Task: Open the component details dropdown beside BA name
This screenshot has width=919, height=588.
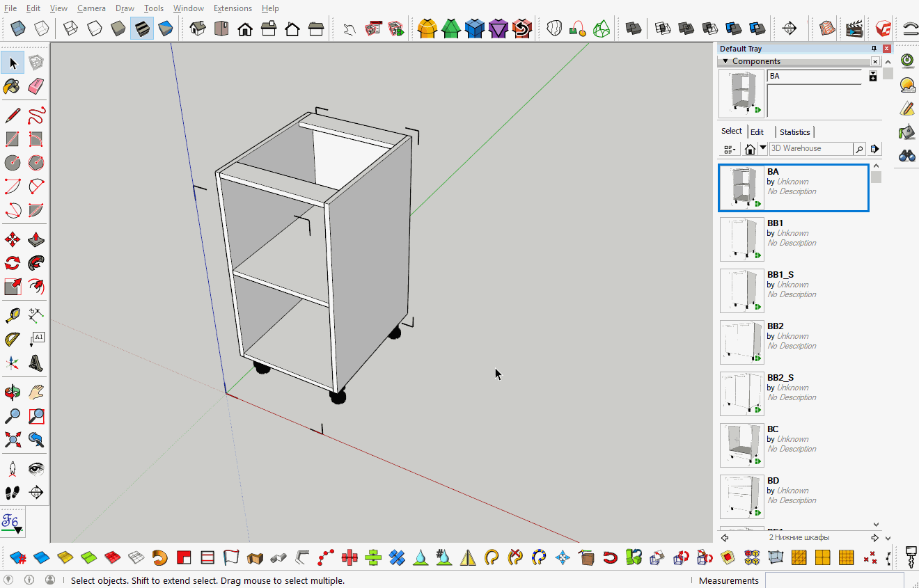Action: click(873, 75)
